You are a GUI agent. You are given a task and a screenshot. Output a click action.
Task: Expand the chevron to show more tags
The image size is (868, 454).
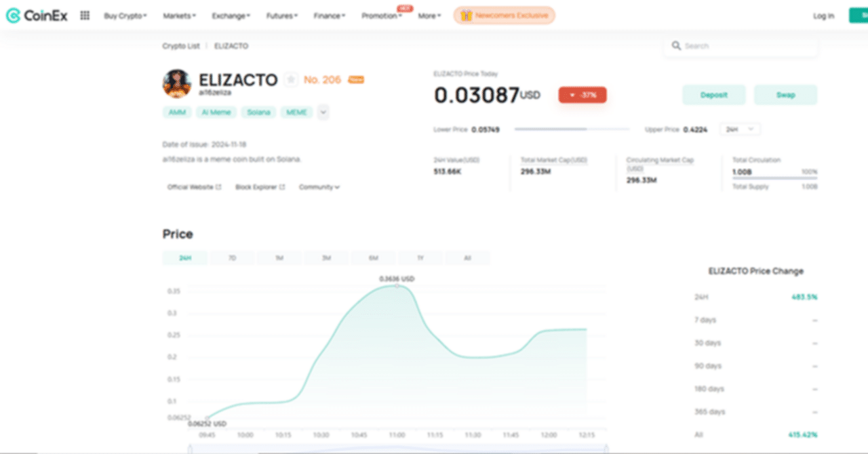pyautogui.click(x=323, y=112)
